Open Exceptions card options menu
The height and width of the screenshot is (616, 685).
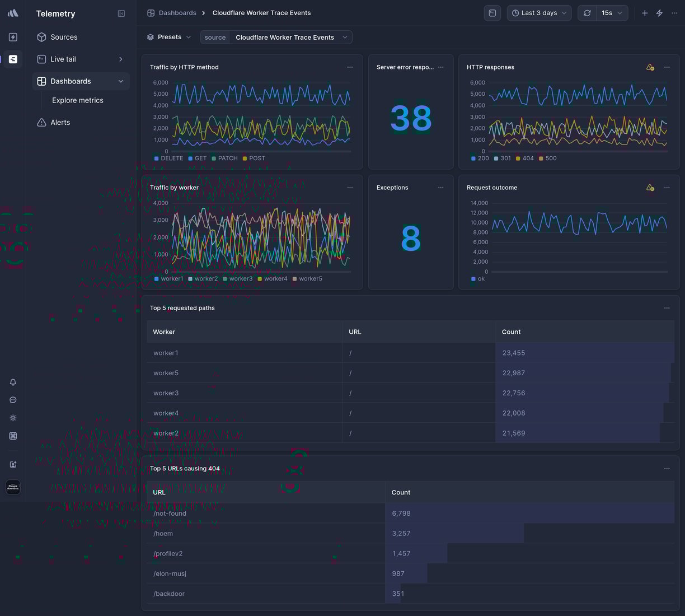(441, 188)
